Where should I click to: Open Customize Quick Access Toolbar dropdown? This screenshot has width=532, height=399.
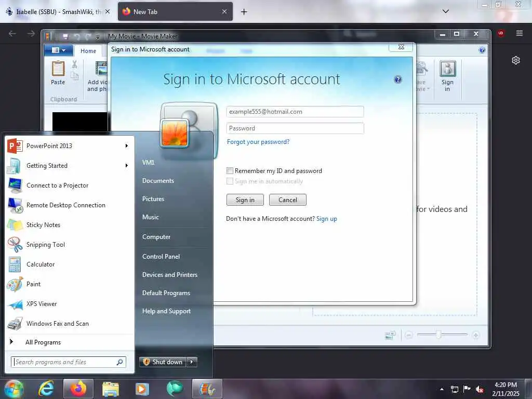point(98,37)
